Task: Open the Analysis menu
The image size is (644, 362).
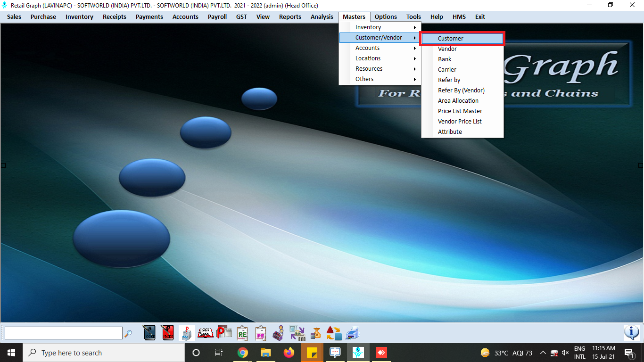Action: pos(322,16)
